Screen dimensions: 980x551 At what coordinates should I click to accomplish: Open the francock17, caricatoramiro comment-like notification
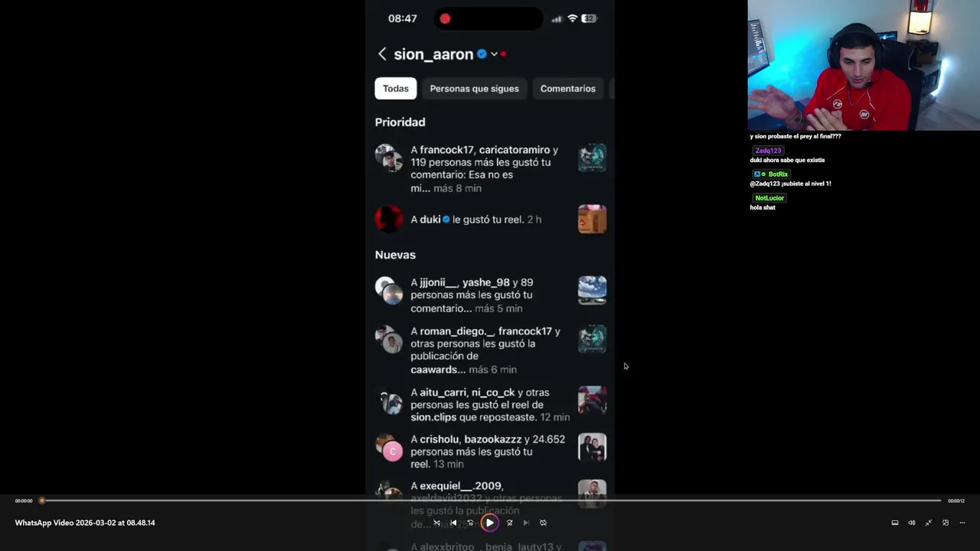(x=490, y=169)
